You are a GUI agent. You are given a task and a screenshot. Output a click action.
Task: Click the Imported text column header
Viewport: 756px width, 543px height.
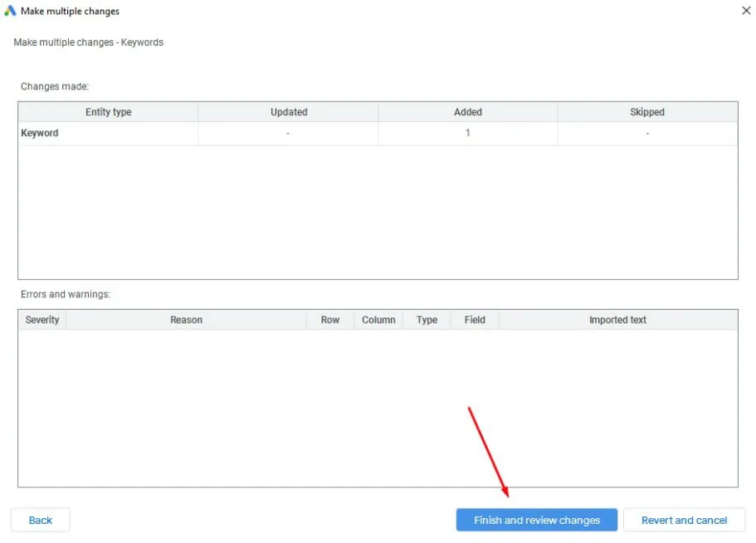617,320
